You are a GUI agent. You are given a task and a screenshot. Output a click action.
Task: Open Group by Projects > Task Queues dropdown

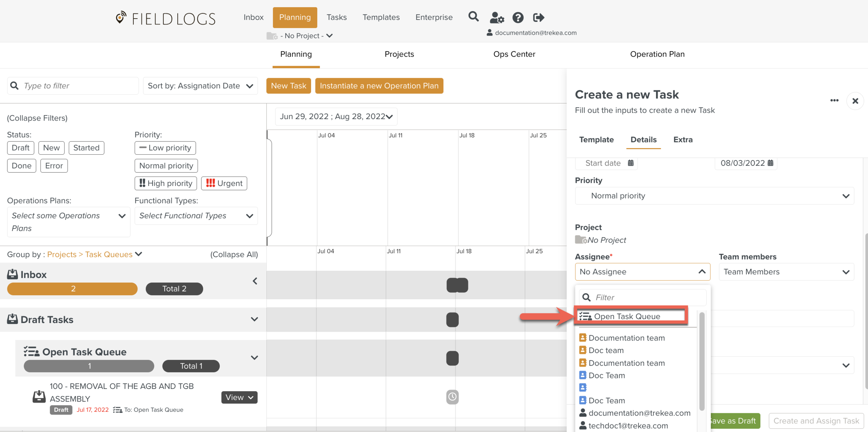(94, 254)
